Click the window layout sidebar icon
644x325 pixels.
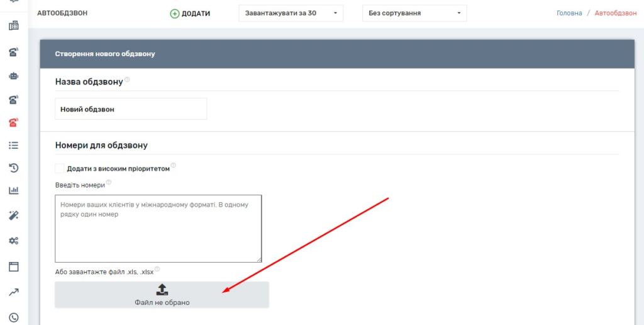pos(13,266)
